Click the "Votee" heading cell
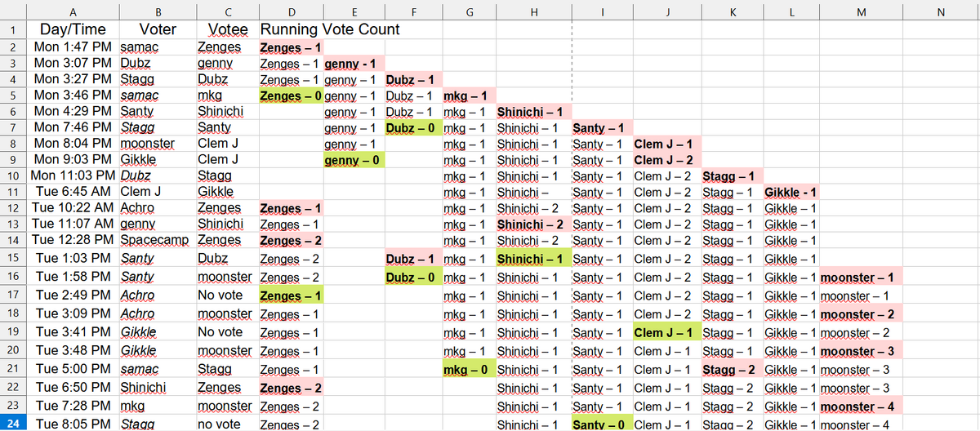The image size is (980, 431). (x=228, y=29)
